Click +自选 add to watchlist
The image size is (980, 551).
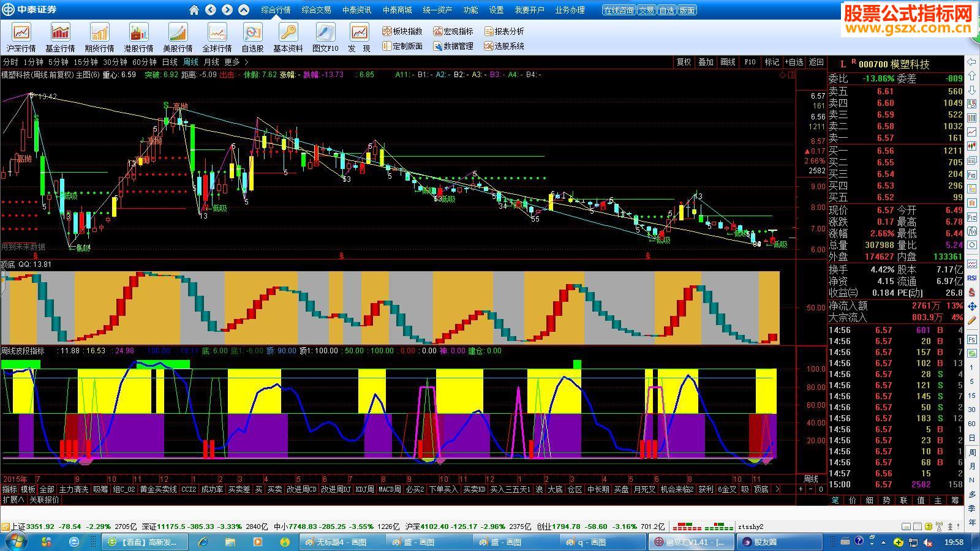793,62
